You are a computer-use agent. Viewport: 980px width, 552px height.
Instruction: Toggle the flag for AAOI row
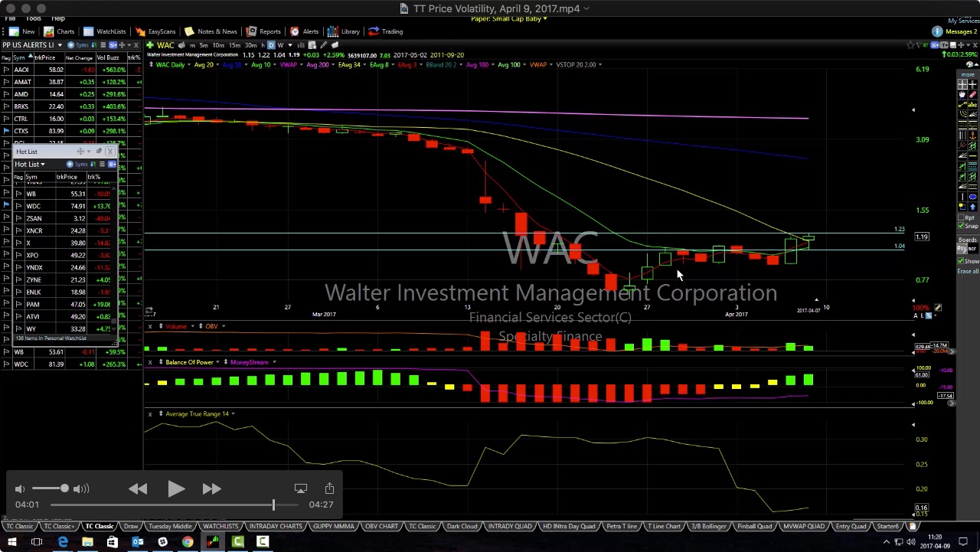pyautogui.click(x=6, y=70)
